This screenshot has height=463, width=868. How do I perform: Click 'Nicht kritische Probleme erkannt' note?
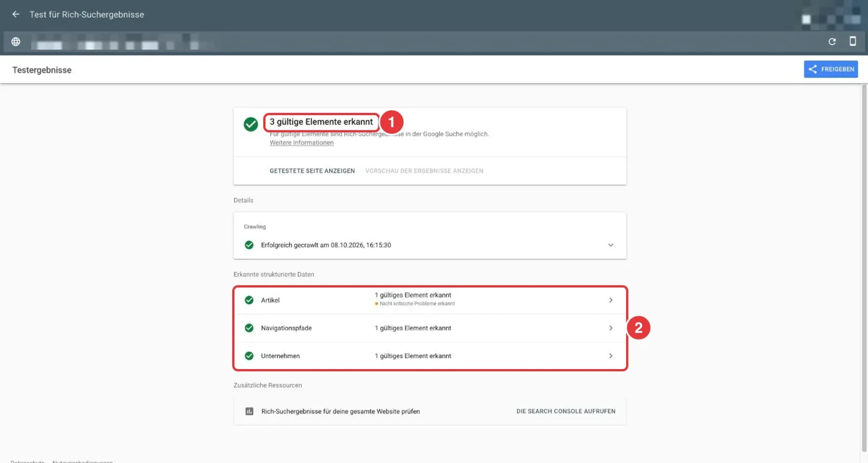coord(417,304)
